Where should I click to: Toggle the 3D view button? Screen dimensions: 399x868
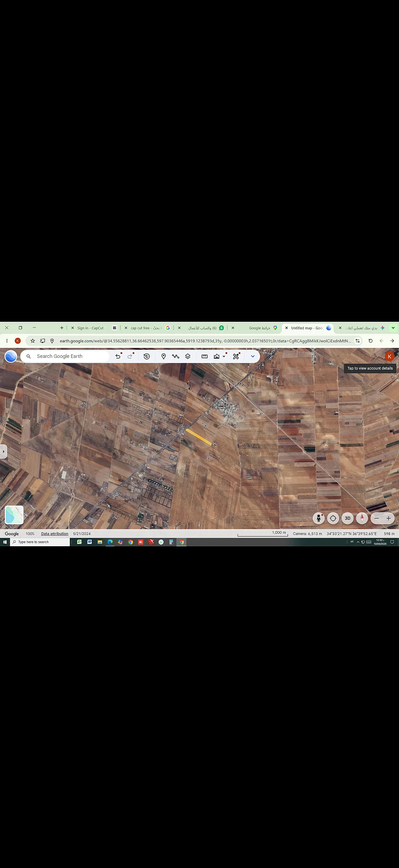point(347,518)
